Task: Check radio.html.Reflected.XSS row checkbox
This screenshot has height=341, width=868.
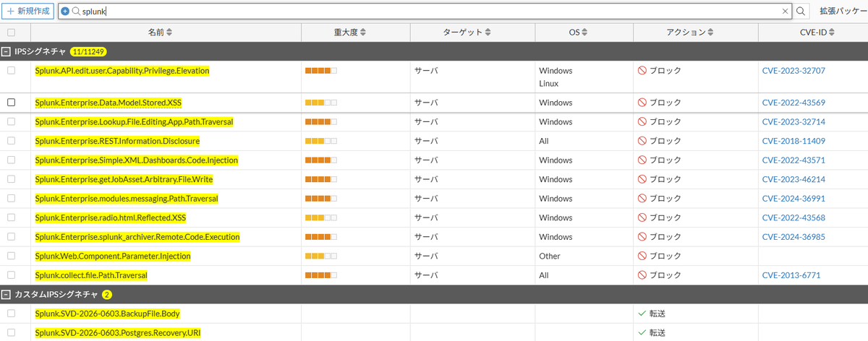Action: [11, 217]
